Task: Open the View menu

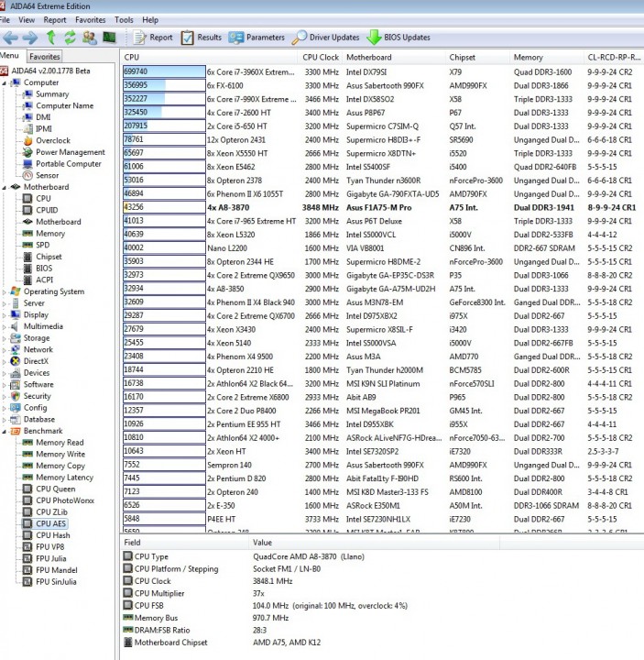Action: (x=27, y=20)
